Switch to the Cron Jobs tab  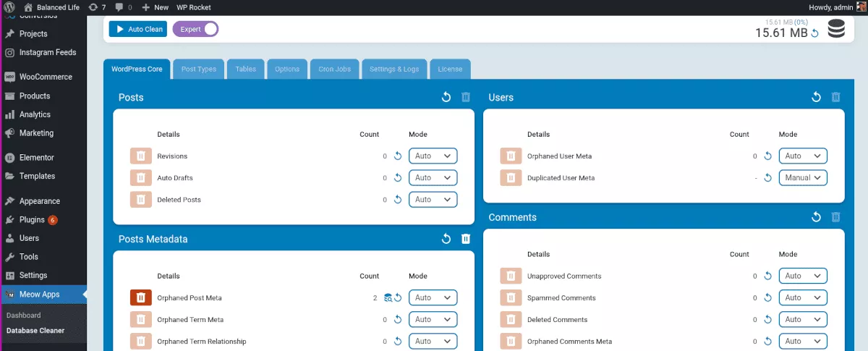pos(335,69)
